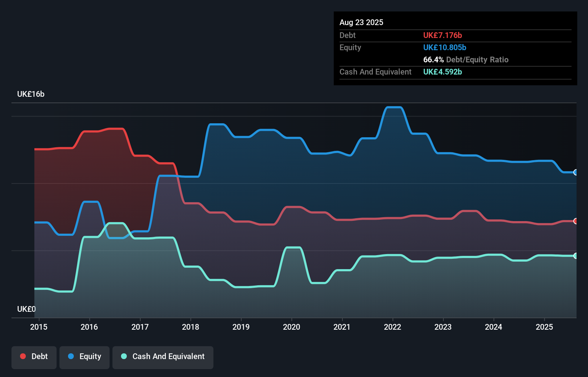Click the UK£10.805b Equity value link
Screen dimensions: 588x377
445,47
